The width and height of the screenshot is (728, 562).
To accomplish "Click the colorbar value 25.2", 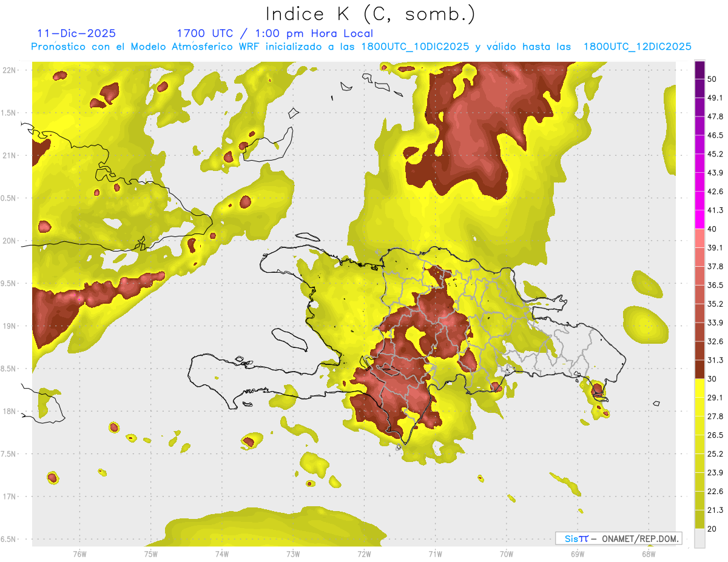I will coord(715,454).
